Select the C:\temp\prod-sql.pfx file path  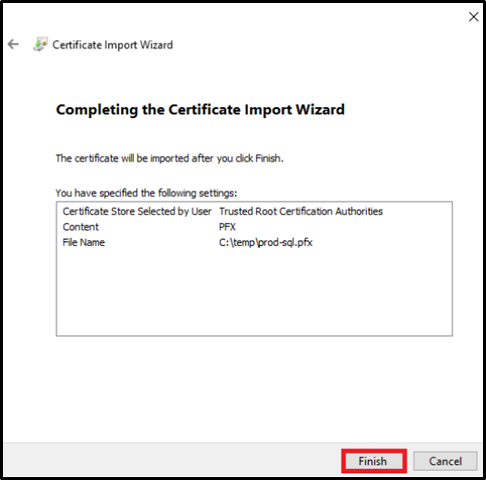(266, 243)
